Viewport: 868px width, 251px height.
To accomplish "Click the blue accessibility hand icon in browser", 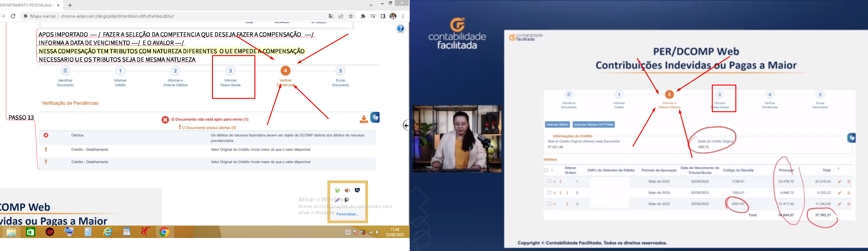I will 375,117.
